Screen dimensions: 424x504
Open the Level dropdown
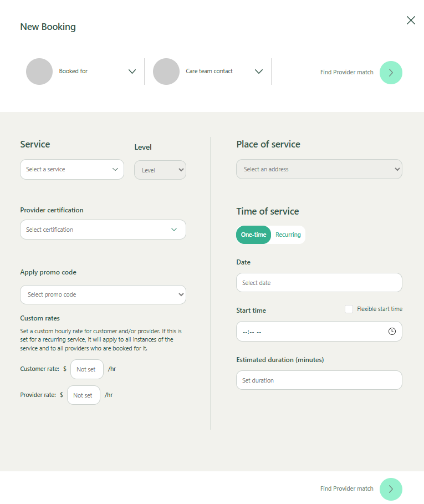click(160, 170)
